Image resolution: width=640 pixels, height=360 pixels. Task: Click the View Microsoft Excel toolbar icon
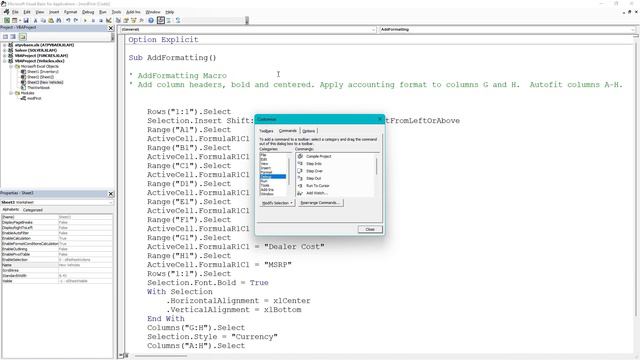coord(7,20)
